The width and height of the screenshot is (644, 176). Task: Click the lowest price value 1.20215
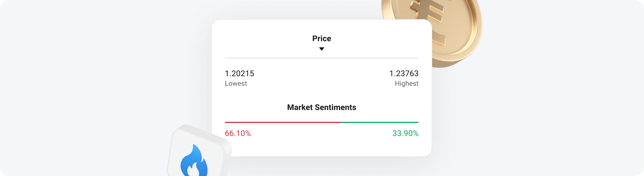coord(239,74)
